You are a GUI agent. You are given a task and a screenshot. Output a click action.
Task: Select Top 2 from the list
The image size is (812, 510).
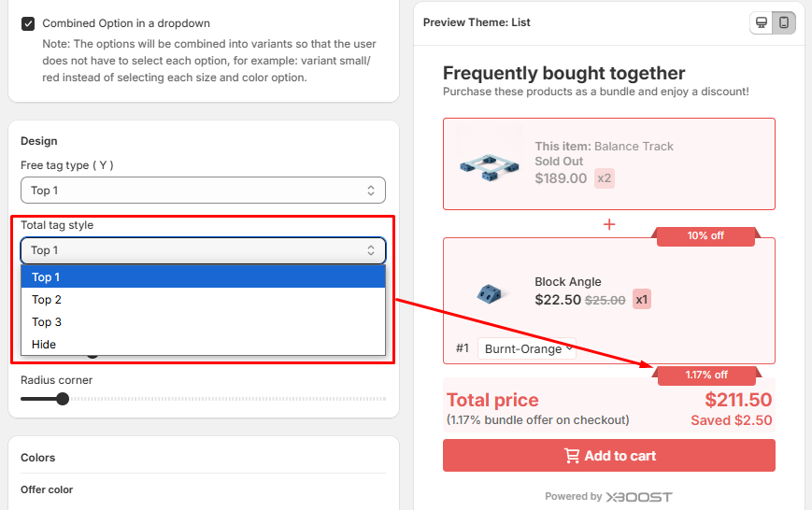(x=47, y=300)
